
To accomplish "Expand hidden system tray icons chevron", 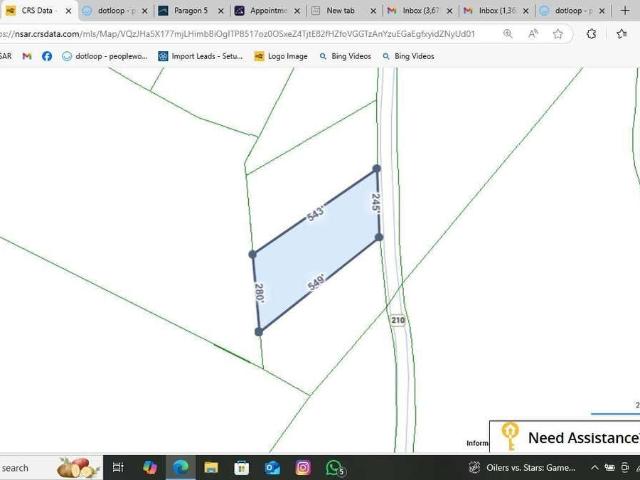I will point(595,467).
